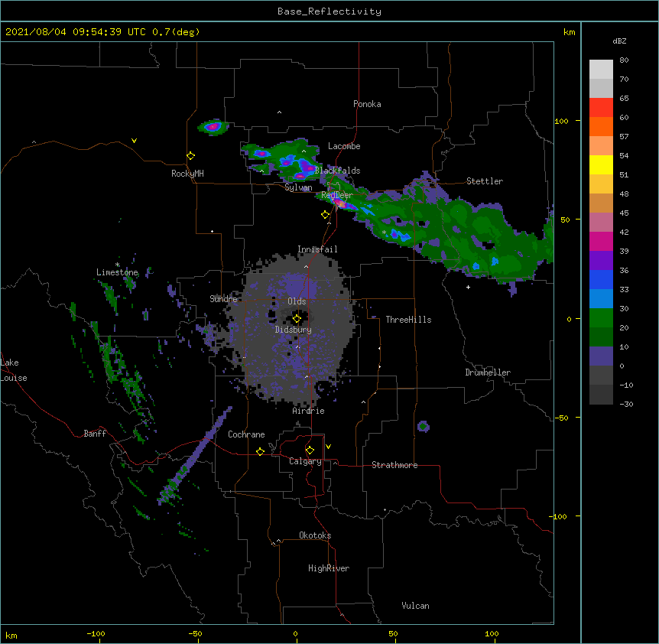659x644 pixels.
Task: Select the Limestone label
Action: click(x=117, y=272)
